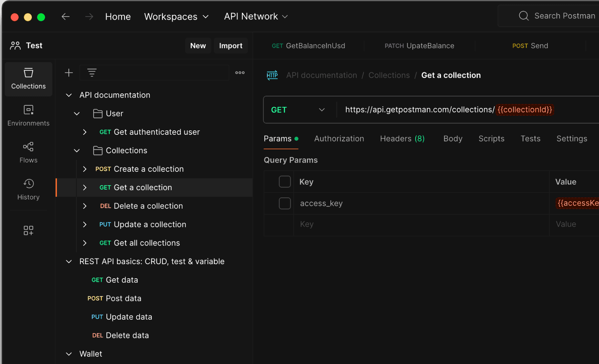599x364 pixels.
Task: Click the Test workspace name
Action: pyautogui.click(x=34, y=45)
